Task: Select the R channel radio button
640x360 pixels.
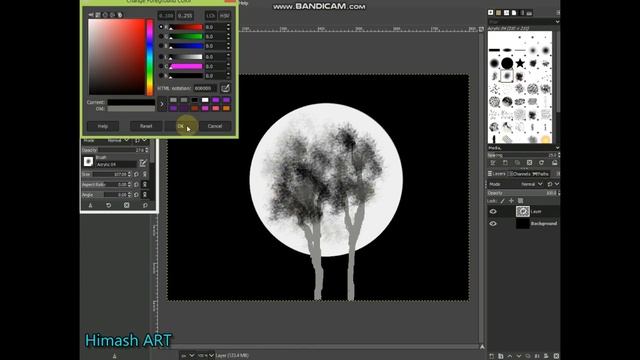Action: [x=161, y=27]
